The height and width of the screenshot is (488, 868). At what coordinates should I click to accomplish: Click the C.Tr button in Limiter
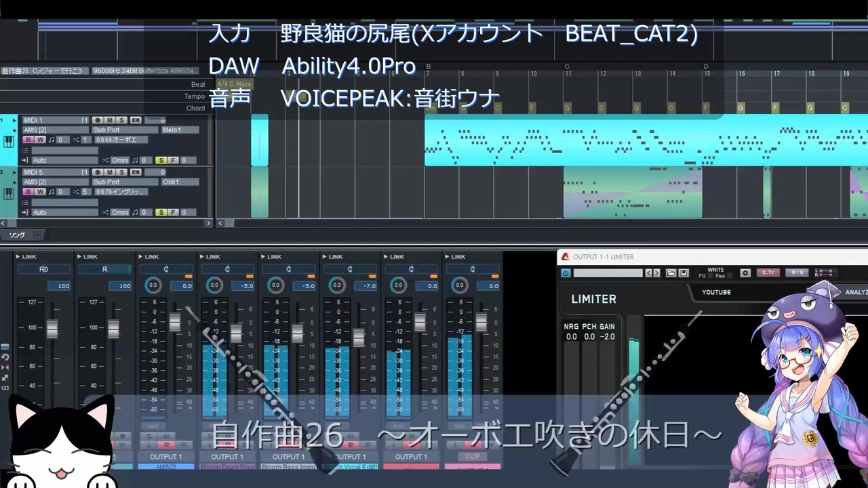(x=768, y=273)
